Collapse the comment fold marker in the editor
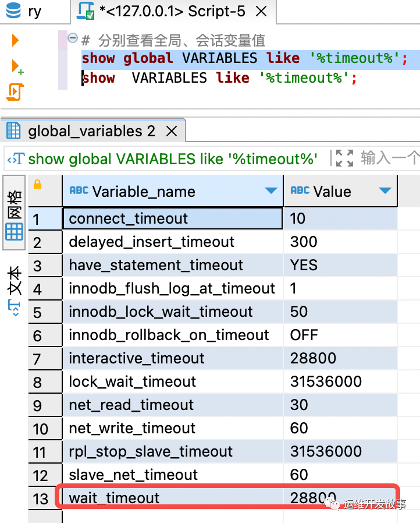The width and height of the screenshot is (420, 523). pyautogui.click(x=72, y=38)
